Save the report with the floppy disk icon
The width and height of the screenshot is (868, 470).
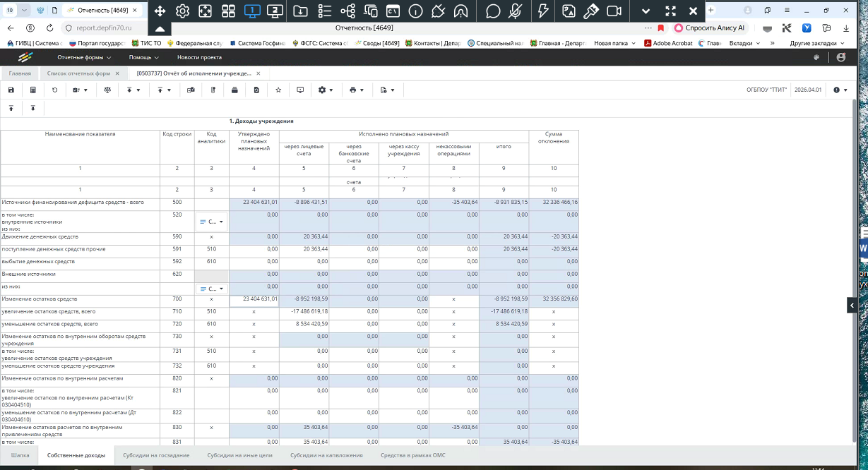[11, 90]
